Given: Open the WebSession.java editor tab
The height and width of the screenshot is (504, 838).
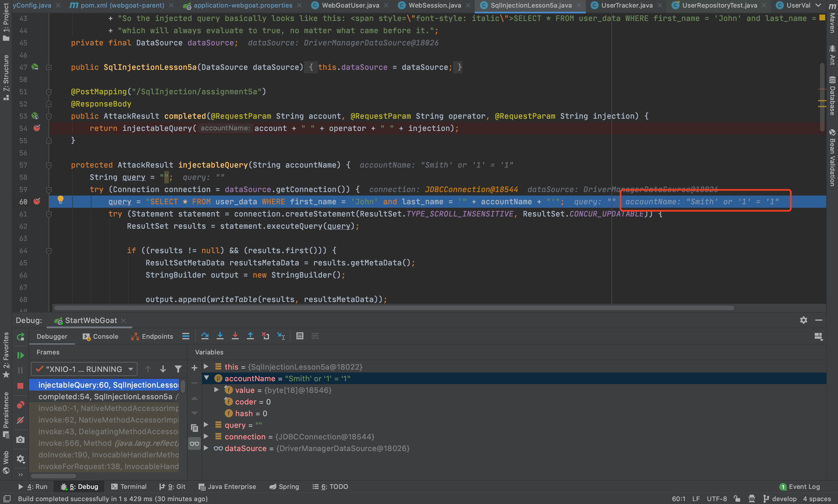Looking at the screenshot, I should (434, 5).
